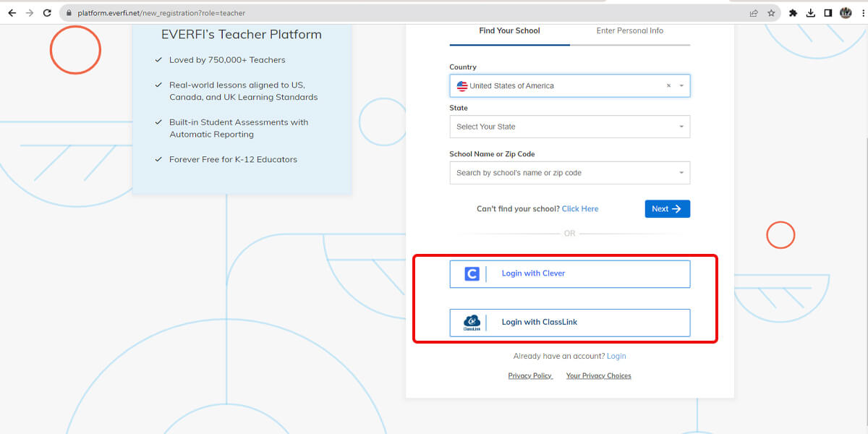Open the school name or zip search box
The image size is (868, 434).
pyautogui.click(x=570, y=173)
